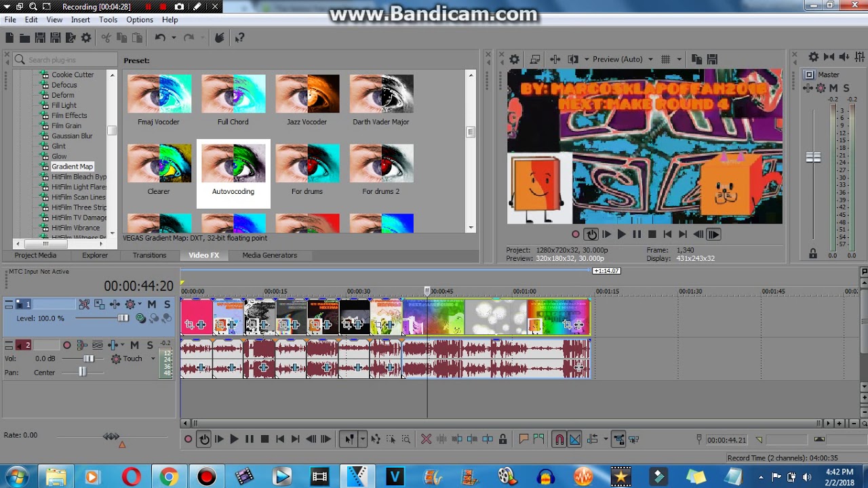Screen dimensions: 868x488
Task: Select Gaussian Blur in plug-in list
Action: point(72,136)
